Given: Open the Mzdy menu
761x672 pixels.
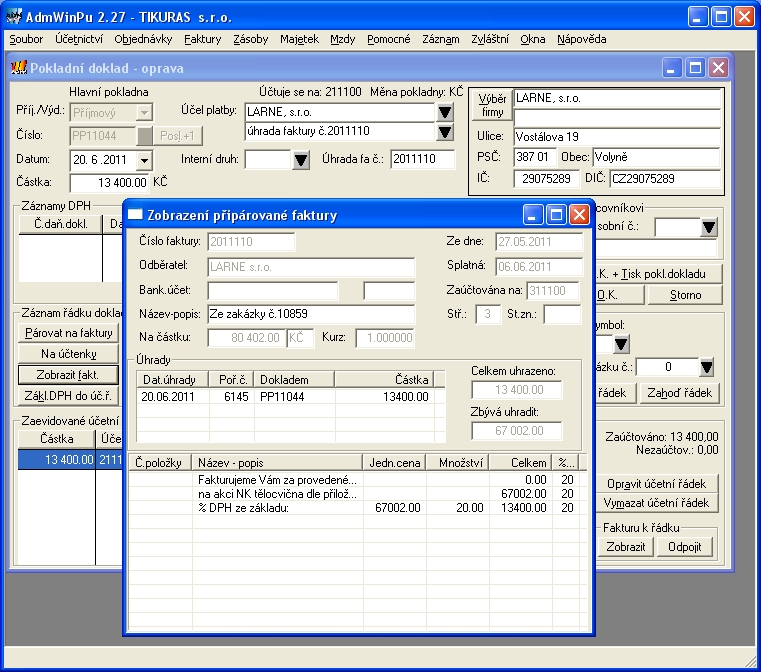Looking at the screenshot, I should point(343,39).
